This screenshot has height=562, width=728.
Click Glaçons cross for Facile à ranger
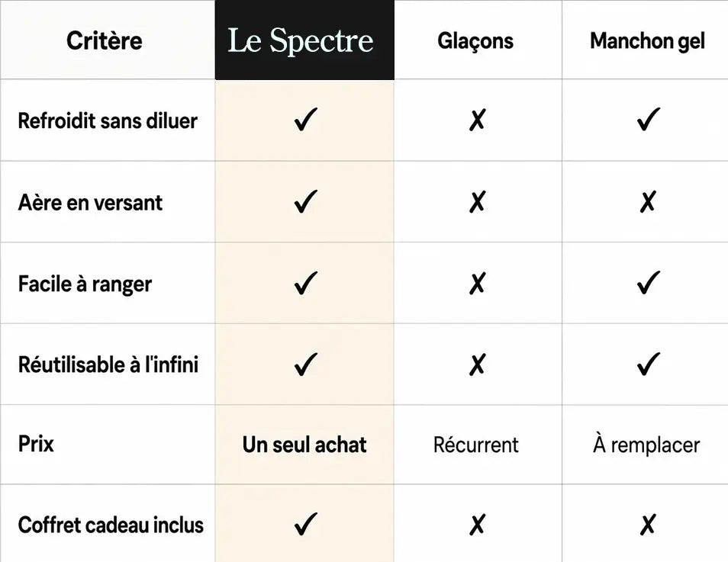coord(477,284)
